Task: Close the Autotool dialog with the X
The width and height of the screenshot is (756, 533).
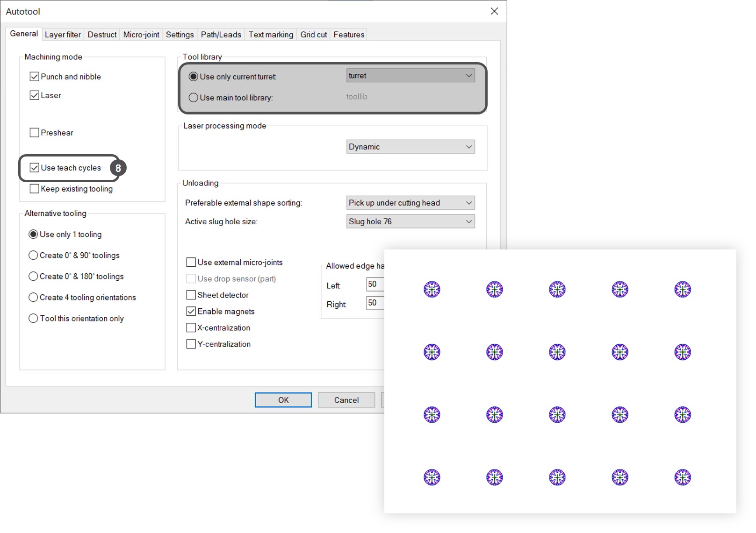Action: pos(494,11)
